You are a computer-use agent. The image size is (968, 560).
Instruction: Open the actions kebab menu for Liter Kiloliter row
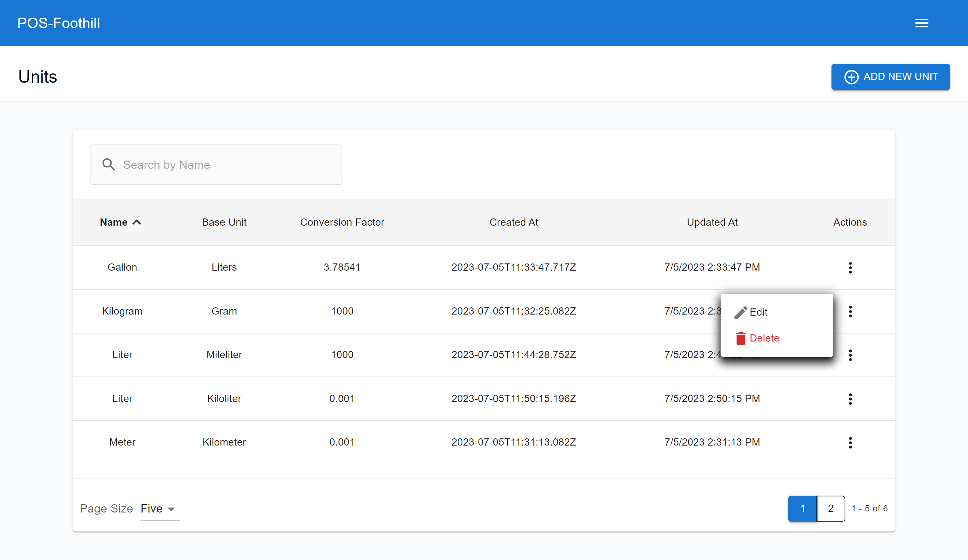pos(851,399)
